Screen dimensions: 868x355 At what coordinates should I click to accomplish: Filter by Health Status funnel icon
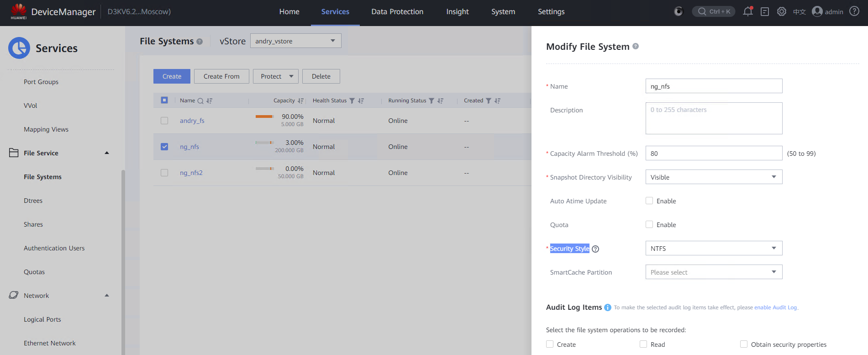point(352,101)
